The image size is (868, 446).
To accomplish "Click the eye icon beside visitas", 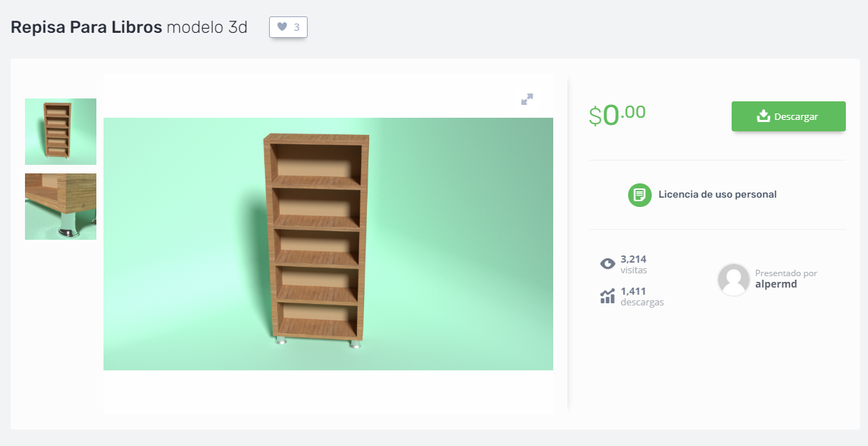I will point(607,264).
